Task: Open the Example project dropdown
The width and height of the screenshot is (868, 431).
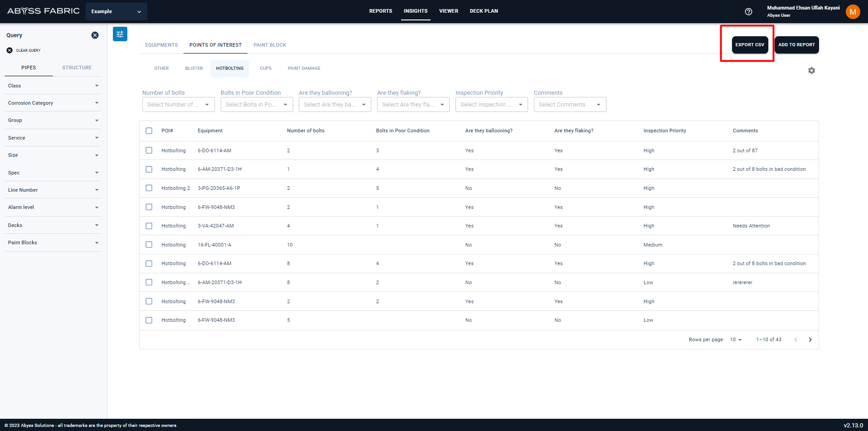Action: [x=116, y=12]
